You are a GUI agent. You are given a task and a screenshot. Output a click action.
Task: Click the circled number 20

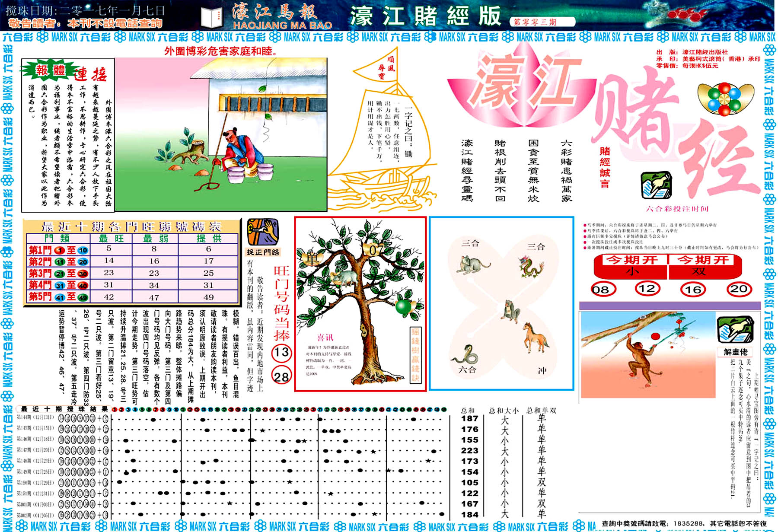tap(739, 288)
